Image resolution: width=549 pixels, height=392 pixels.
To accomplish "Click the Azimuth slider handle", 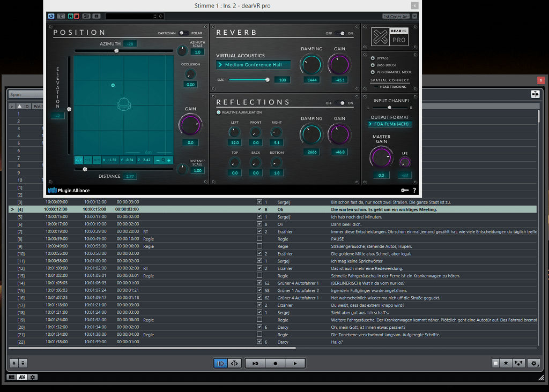I will point(116,51).
